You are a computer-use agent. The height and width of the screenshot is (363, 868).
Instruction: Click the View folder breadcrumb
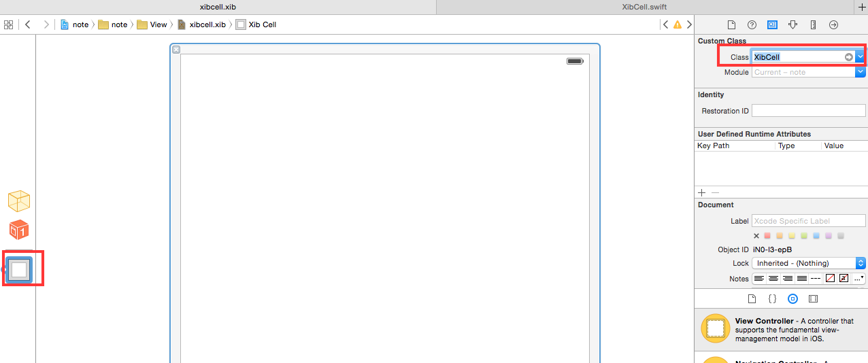pos(152,24)
